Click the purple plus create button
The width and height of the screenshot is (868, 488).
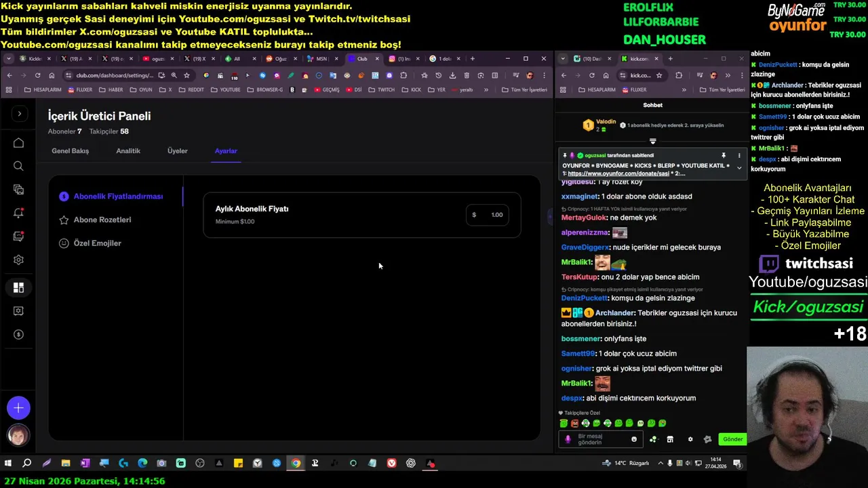tap(18, 407)
